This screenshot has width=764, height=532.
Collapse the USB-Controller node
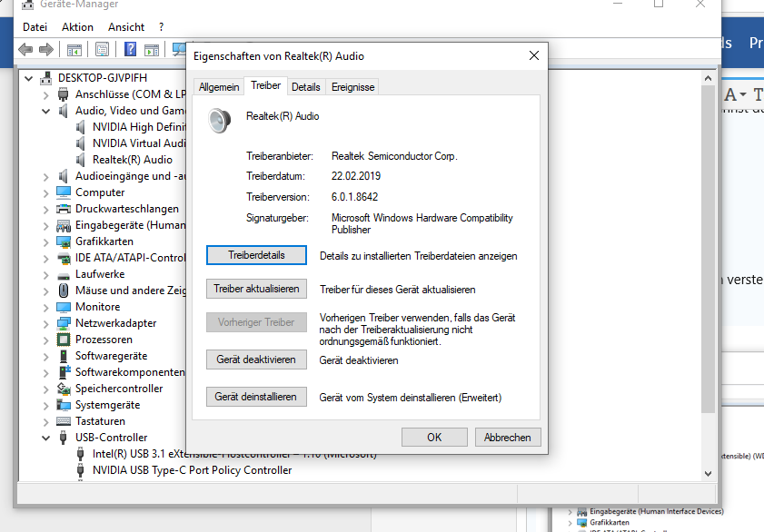(x=46, y=438)
